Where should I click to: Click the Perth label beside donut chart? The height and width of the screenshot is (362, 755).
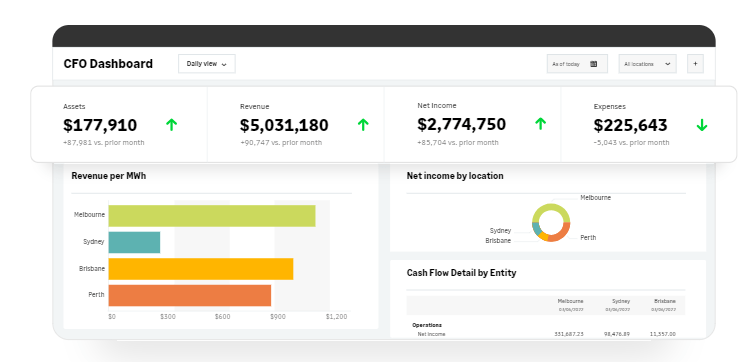tap(588, 237)
